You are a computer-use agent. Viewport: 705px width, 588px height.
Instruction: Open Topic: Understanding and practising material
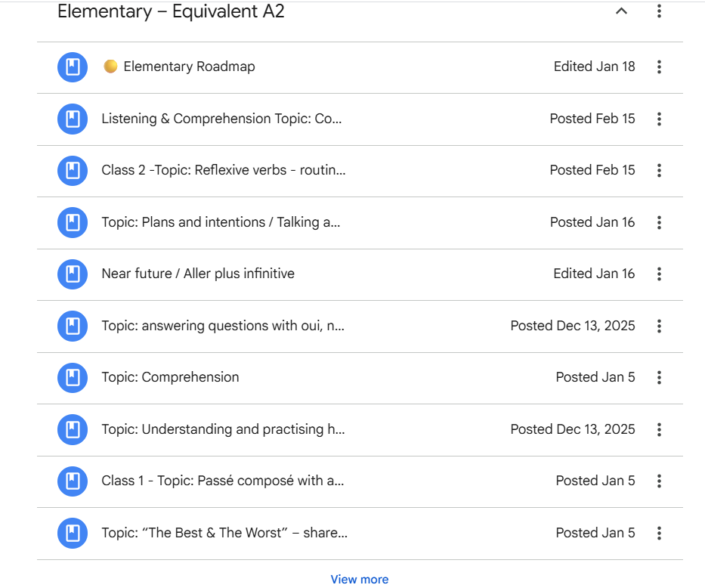point(223,429)
